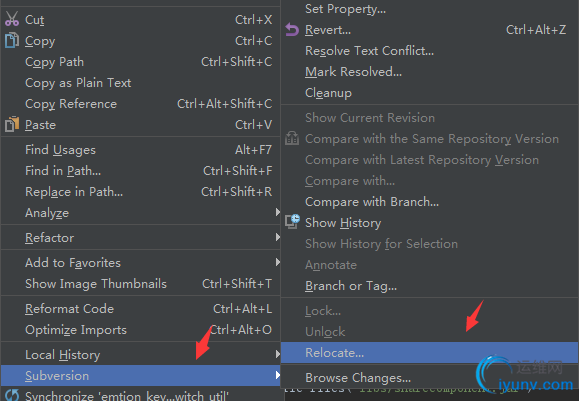Click the Paste clipboard icon
The height and width of the screenshot is (401, 579).
pos(11,124)
